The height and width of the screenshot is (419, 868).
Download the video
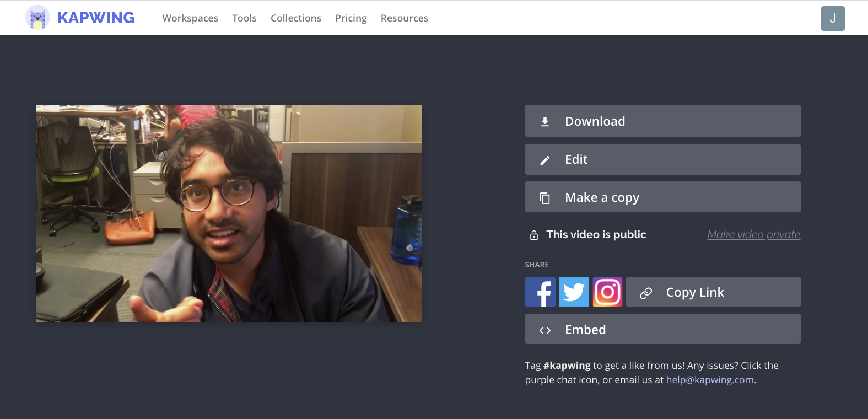pyautogui.click(x=663, y=121)
